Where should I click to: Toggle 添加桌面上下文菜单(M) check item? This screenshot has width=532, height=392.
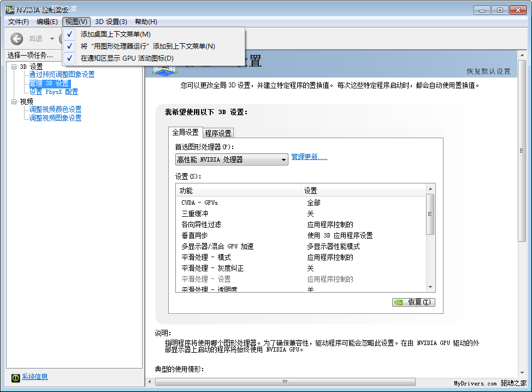(x=153, y=34)
